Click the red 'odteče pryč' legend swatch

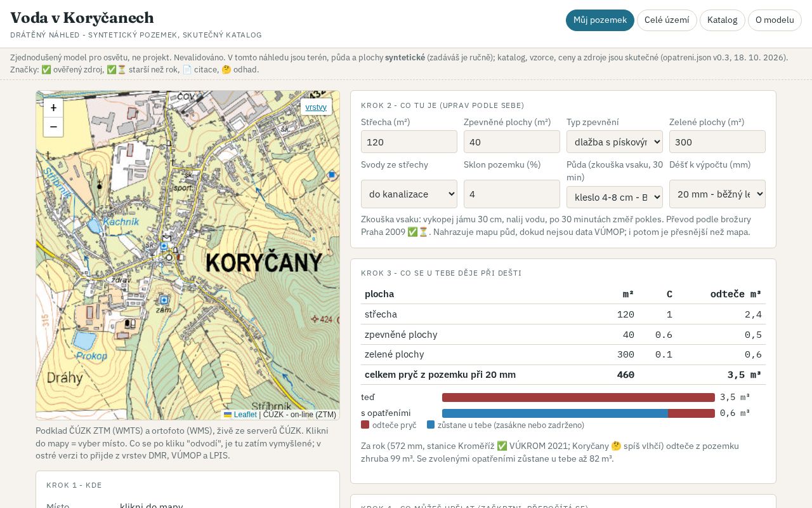(x=365, y=425)
